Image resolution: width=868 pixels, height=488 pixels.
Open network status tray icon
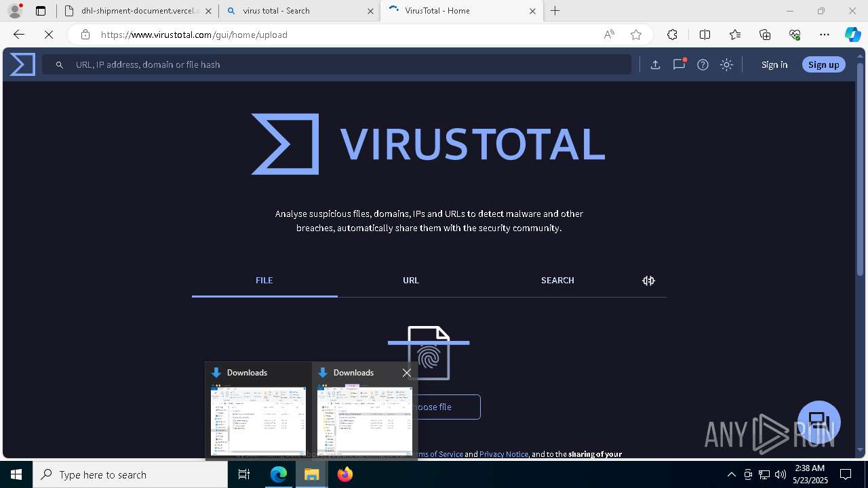pos(764,474)
